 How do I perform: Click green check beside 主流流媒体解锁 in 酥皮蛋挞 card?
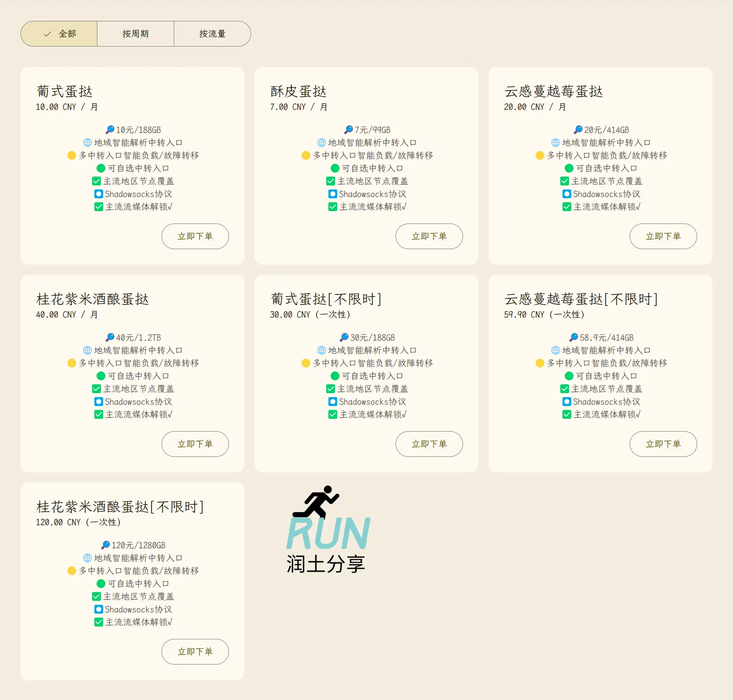pos(332,206)
